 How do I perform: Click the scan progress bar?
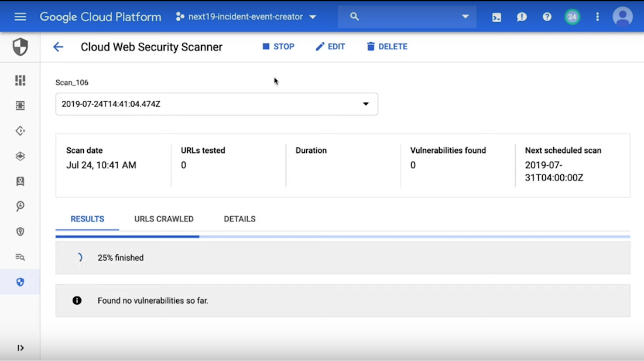(x=342, y=237)
